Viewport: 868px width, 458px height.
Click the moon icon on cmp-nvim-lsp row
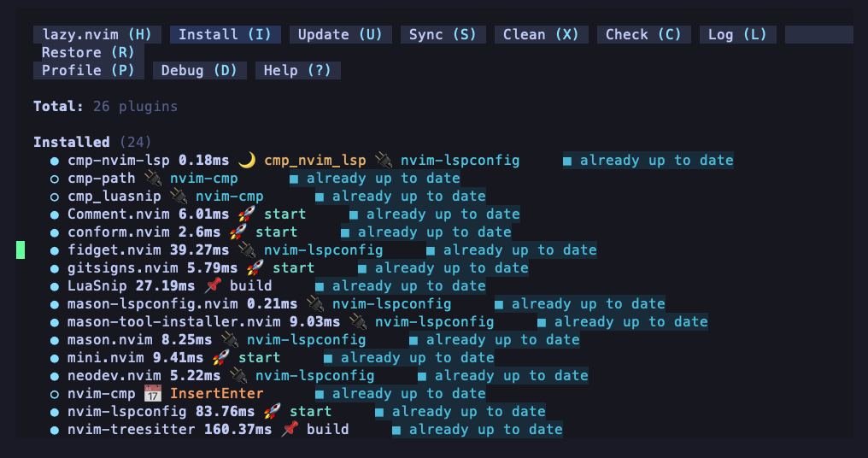[x=247, y=160]
